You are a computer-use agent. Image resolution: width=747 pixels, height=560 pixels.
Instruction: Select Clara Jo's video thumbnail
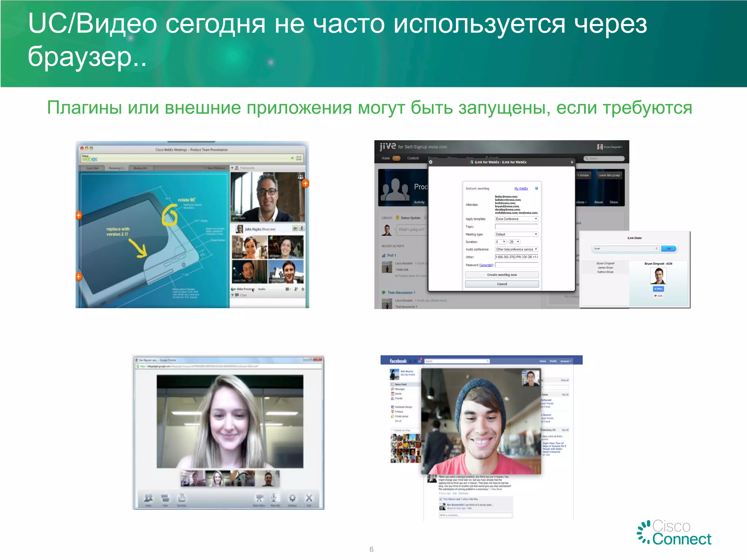(x=249, y=247)
